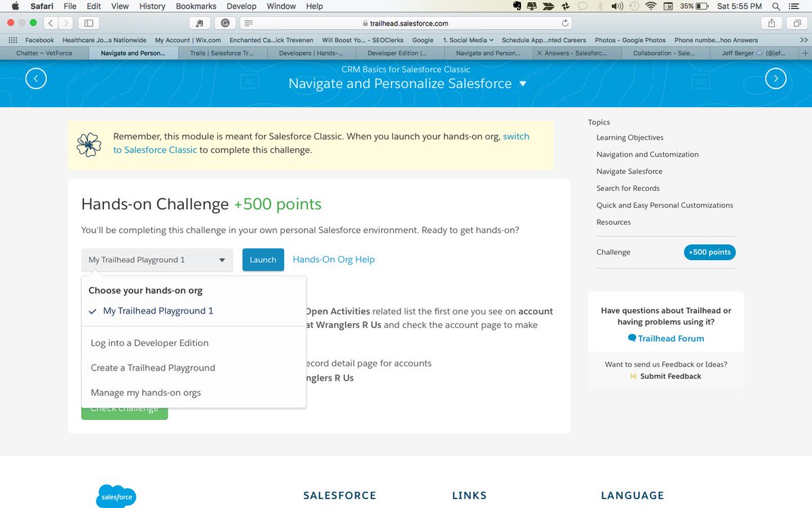Click the trailhead.salesforce.com address bar
Image resolution: width=812 pixels, height=508 pixels.
(406, 22)
